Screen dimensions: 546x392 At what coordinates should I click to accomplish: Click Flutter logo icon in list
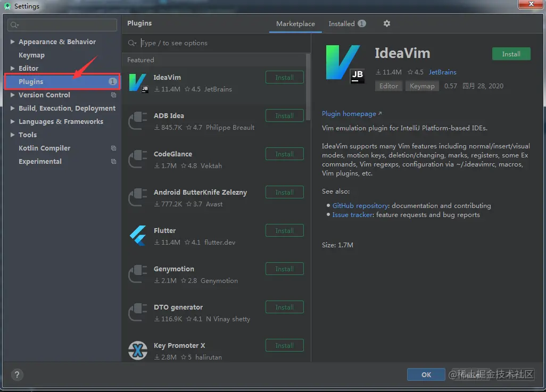point(138,236)
